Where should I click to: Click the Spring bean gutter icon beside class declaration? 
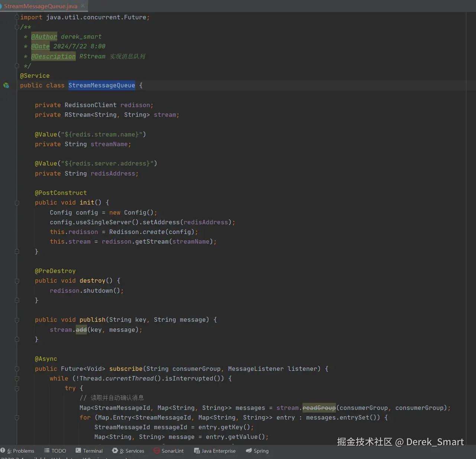pyautogui.click(x=6, y=85)
